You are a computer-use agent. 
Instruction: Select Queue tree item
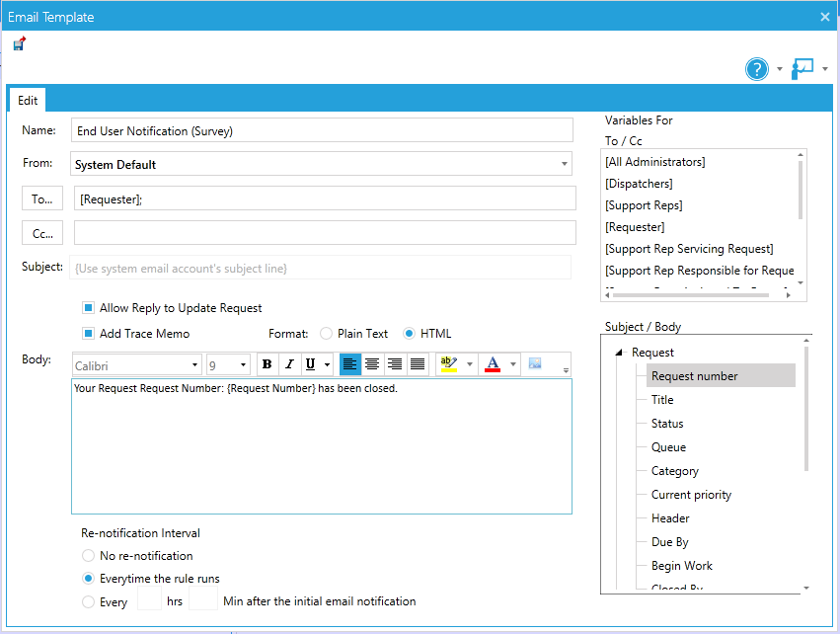point(668,447)
